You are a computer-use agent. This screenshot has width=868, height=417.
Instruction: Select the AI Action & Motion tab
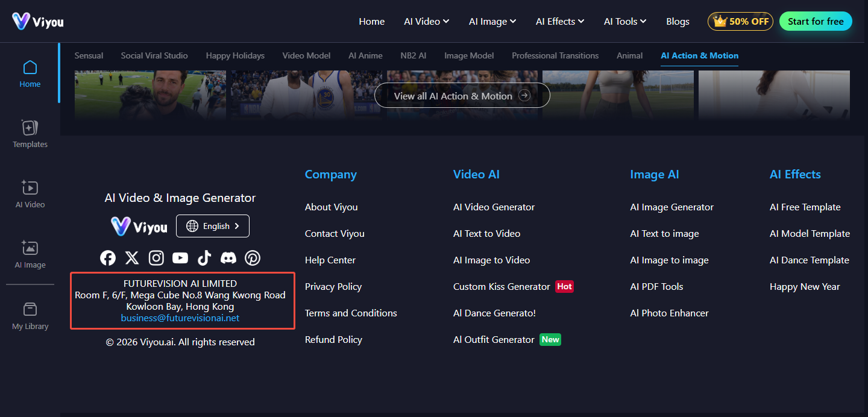tap(699, 55)
